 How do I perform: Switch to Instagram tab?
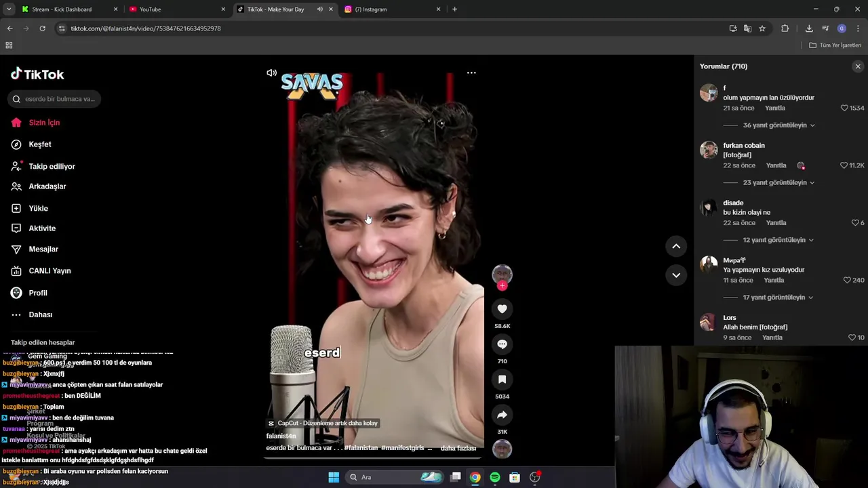tap(392, 9)
